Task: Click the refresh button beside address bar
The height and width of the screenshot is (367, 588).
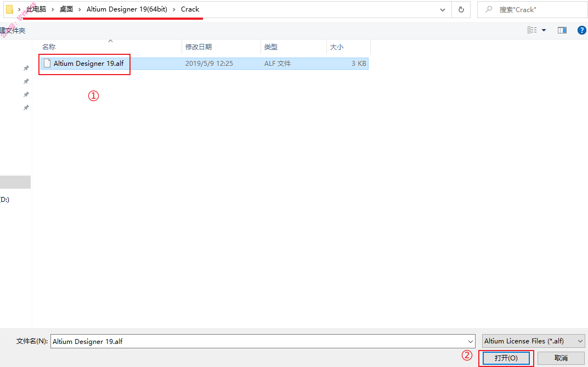Action: 461,10
